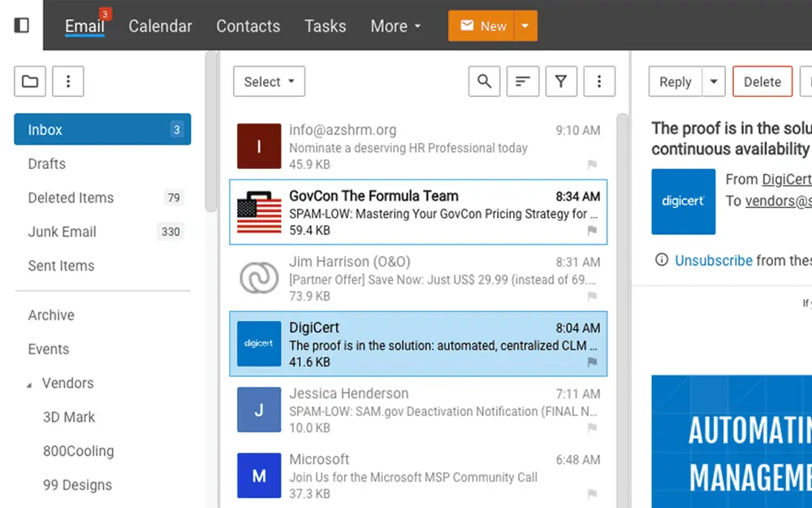812x508 pixels.
Task: Open the Select dropdown
Action: (x=270, y=81)
